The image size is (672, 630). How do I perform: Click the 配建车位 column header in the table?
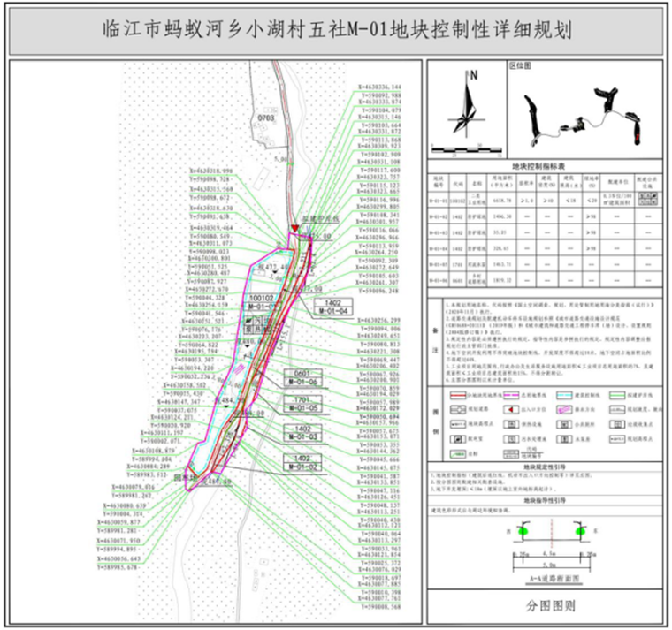[617, 183]
